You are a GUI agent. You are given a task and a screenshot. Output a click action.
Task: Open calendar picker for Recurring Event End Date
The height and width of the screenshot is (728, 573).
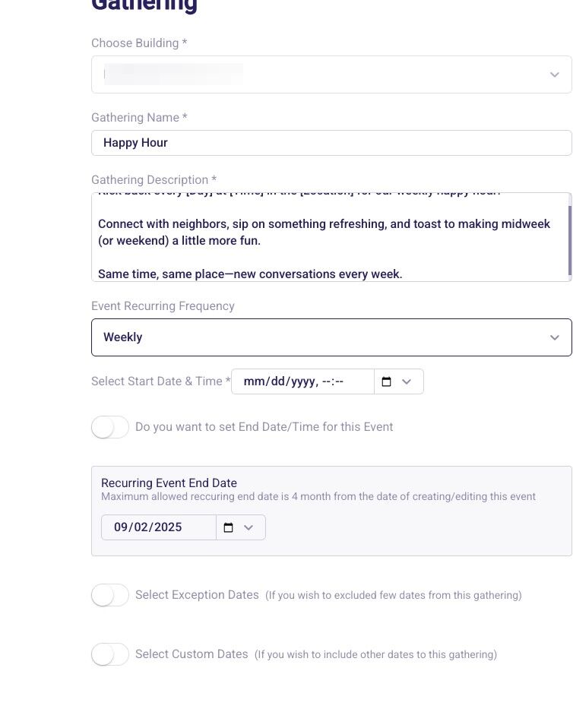pyautogui.click(x=228, y=527)
